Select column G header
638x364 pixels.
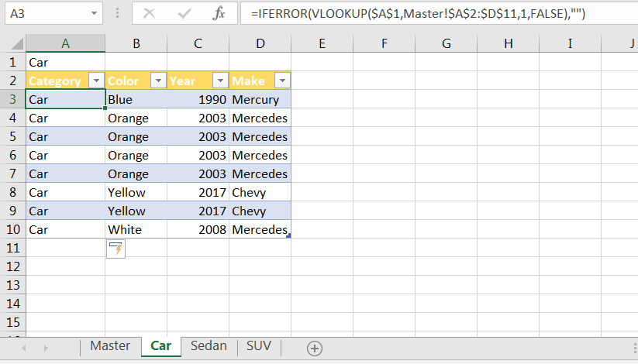pos(447,43)
